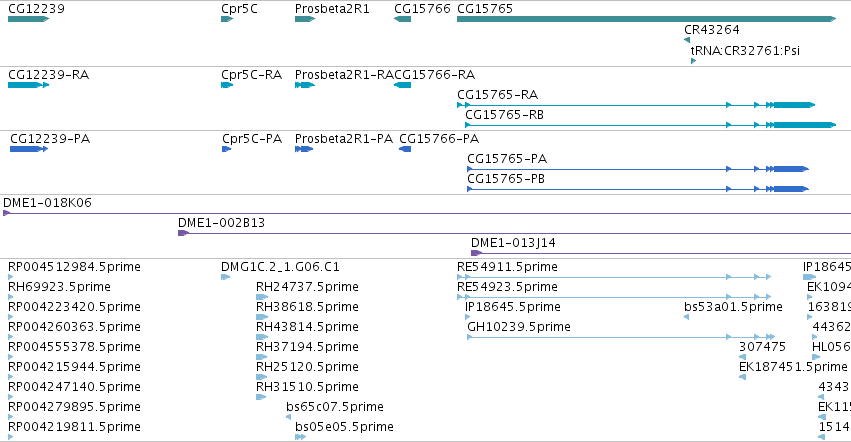Select EST RP004223420.5prime
Viewport: 851px width, 442px height.
(x=74, y=307)
